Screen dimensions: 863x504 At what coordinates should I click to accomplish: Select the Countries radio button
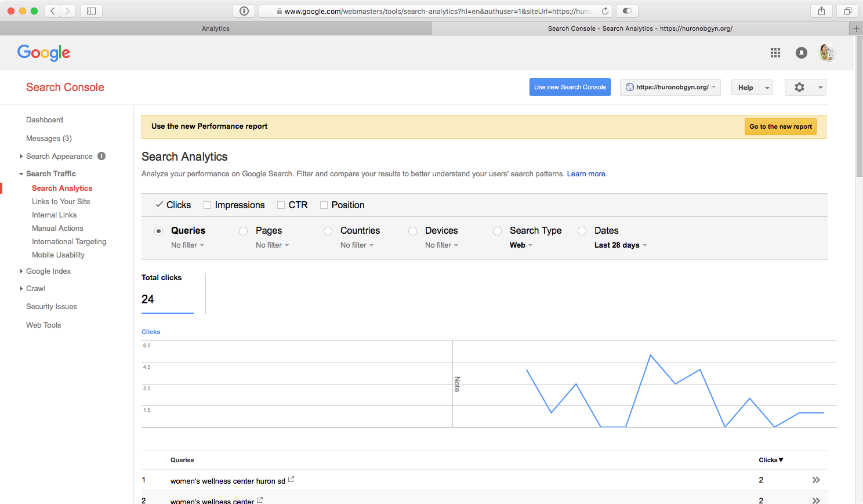[328, 231]
